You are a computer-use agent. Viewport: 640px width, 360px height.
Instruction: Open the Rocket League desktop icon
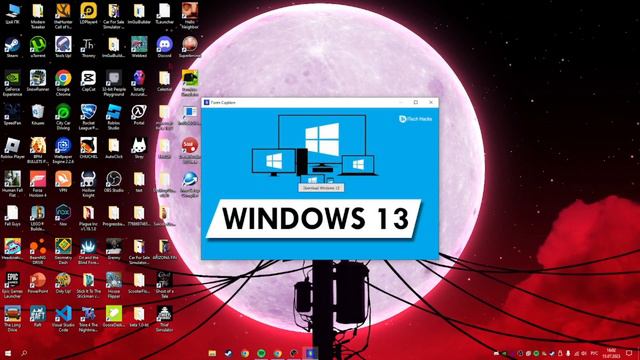(x=88, y=117)
